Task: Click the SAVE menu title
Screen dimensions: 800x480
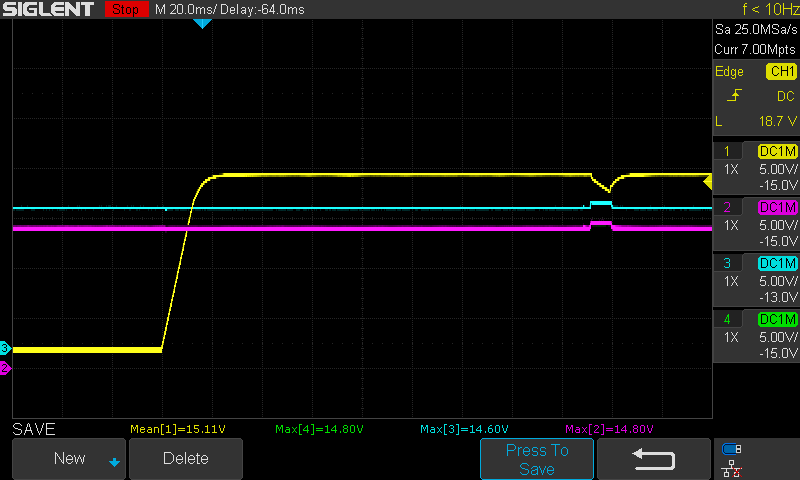Action: click(34, 429)
